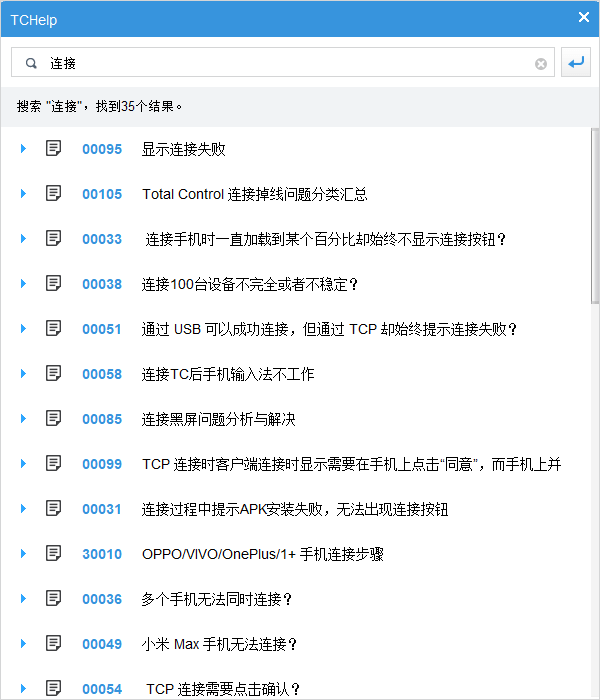The image size is (600, 700).
Task: Expand the triangle for article 00085
Action: click(x=23, y=419)
